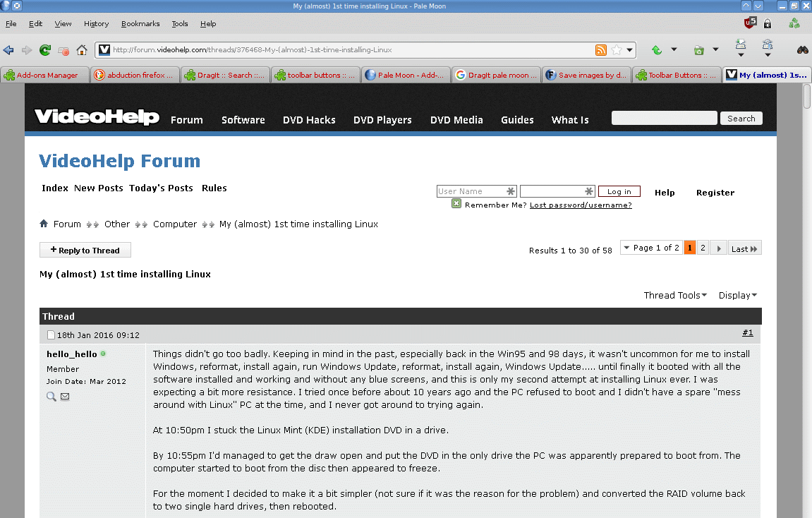
Task: Open the DVD Hacks nav link
Action: 309,120
